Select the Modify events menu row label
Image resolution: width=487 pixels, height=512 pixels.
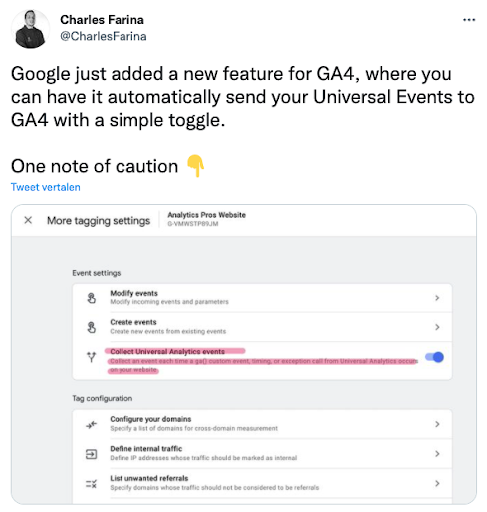pyautogui.click(x=134, y=293)
